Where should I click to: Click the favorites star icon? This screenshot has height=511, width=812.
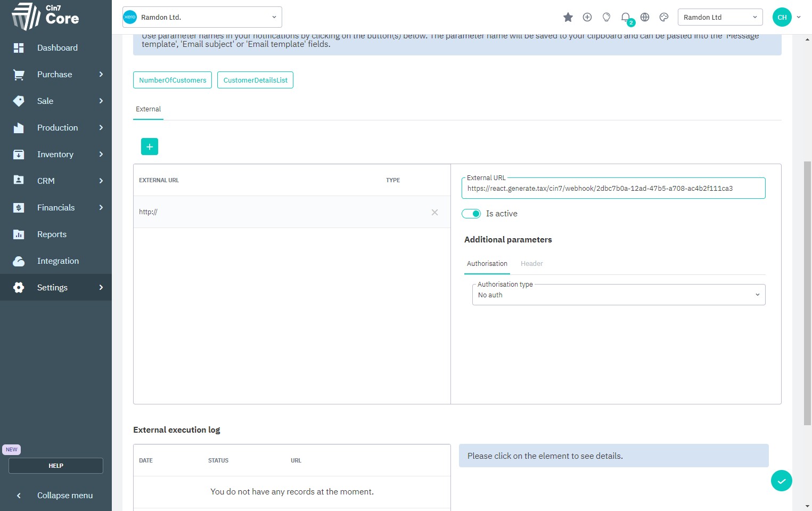[x=568, y=18]
